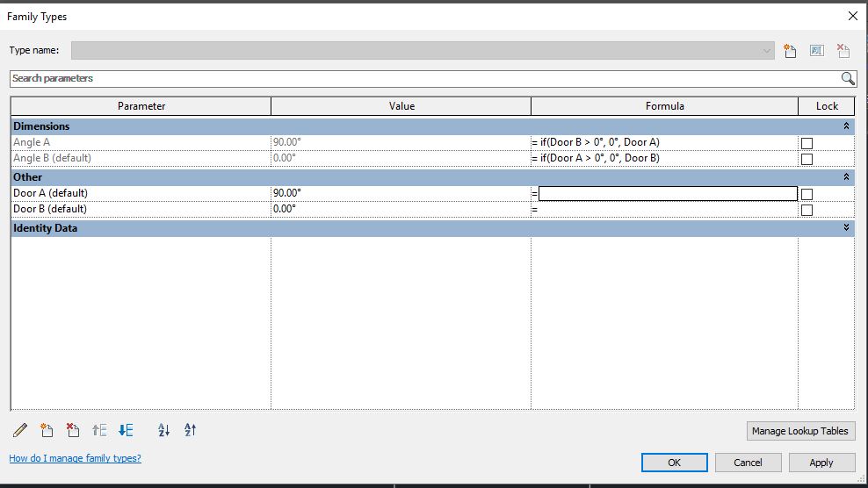Click the search magnifier icon
Screen dimensions: 868x488
click(x=848, y=79)
